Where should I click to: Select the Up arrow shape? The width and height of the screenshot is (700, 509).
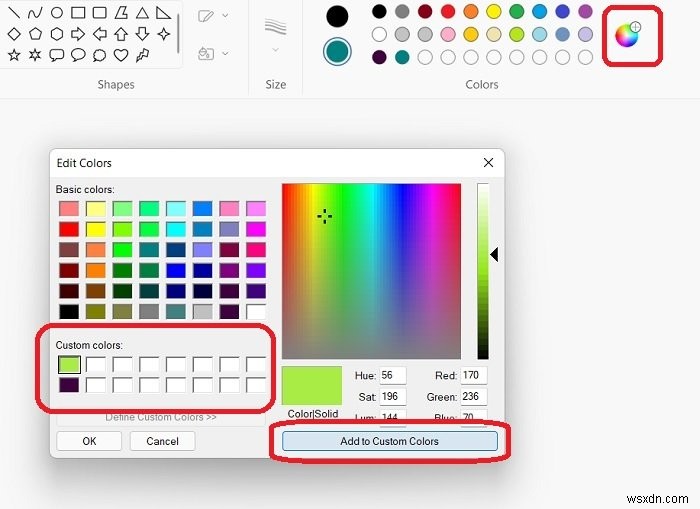pos(121,34)
